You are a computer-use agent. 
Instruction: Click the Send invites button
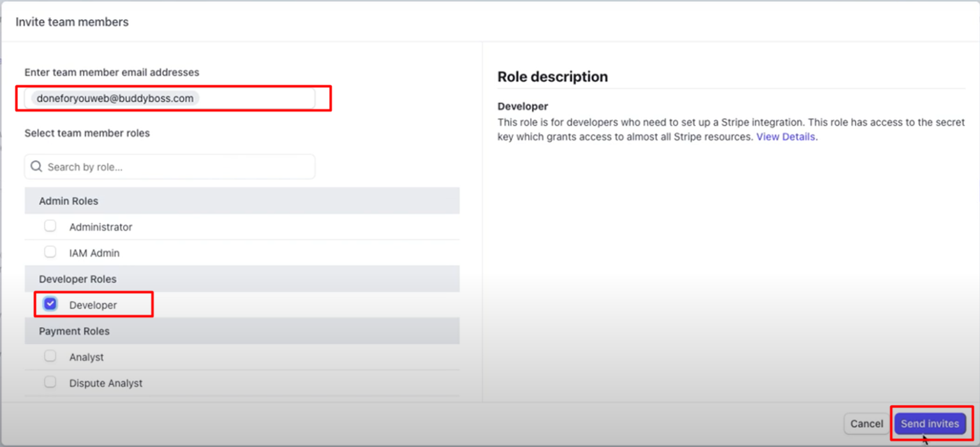[930, 423]
